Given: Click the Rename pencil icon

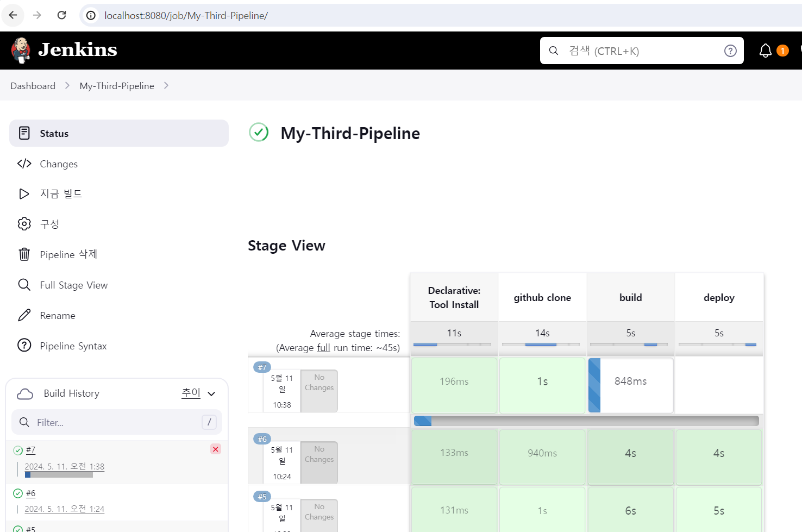Looking at the screenshot, I should pos(24,316).
